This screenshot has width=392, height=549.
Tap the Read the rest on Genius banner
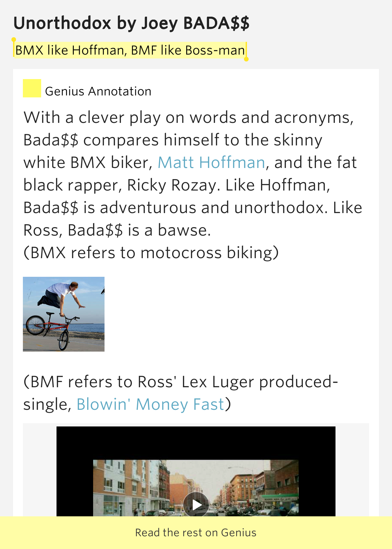tap(196, 532)
